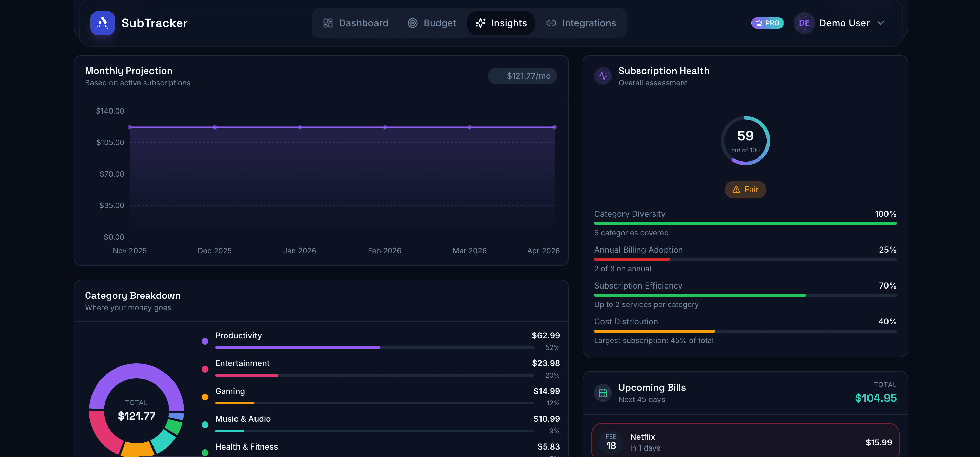Viewport: 980px width, 457px height.
Task: Click the Fair health status button
Action: tap(745, 189)
